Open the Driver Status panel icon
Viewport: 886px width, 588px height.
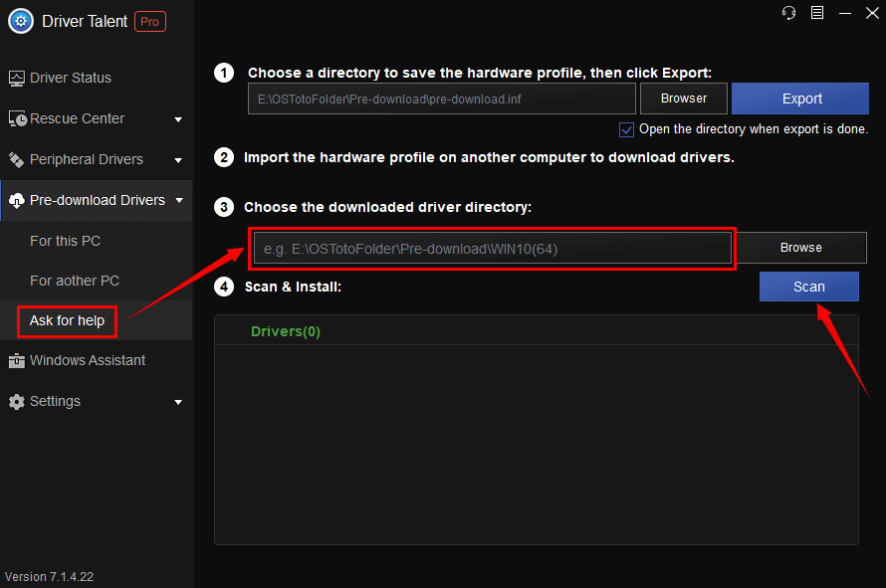[x=18, y=78]
